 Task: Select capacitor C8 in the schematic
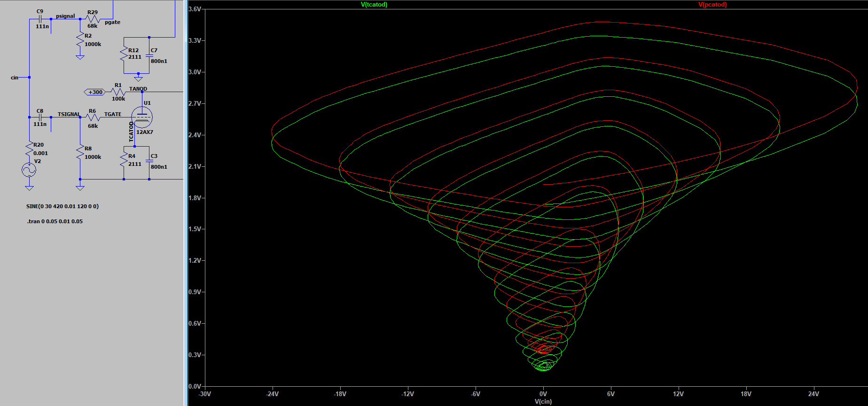(x=40, y=117)
